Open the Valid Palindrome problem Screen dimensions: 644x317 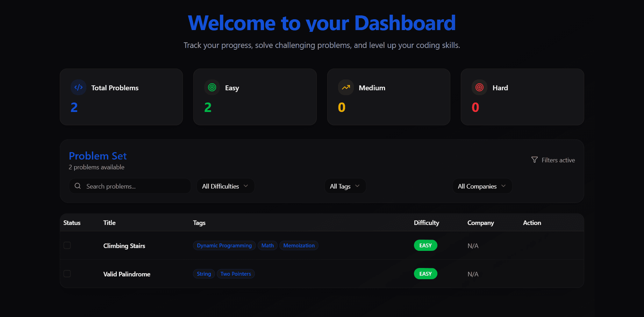[127, 274]
